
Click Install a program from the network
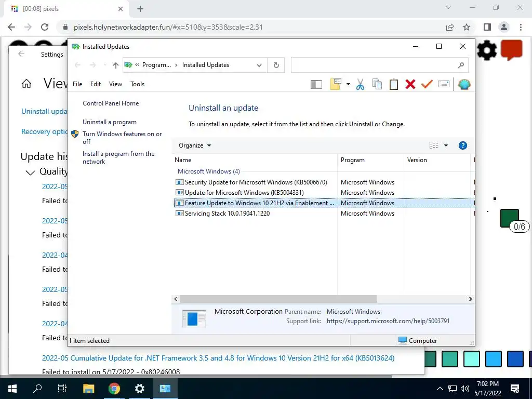(x=118, y=157)
